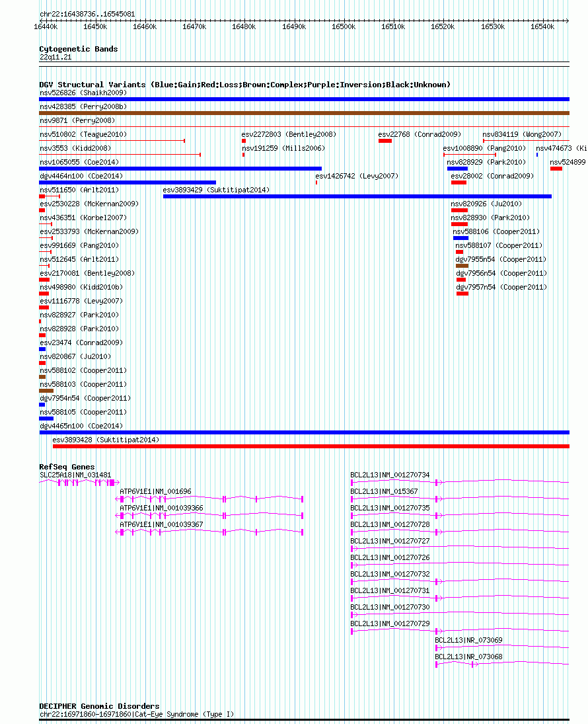Viewport: 588px width, 724px height.
Task: Select the nsv428385 (Perry2008b) brown complex bar
Action: click(304, 113)
